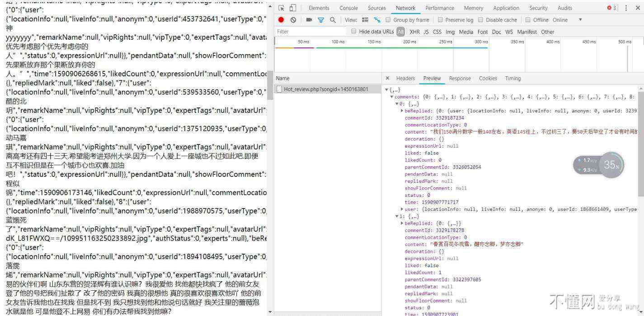644x316 pixels.
Task: Collapse the comments object in preview
Action: point(392,97)
